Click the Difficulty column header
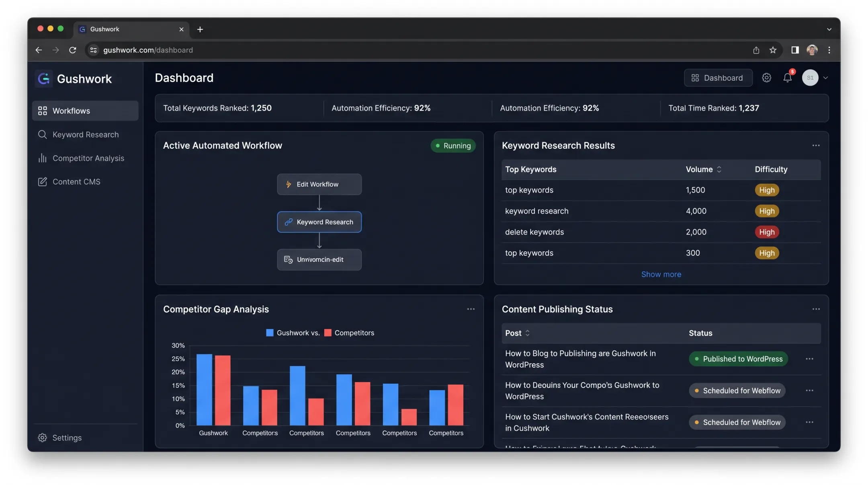This screenshot has width=868, height=485. tap(771, 169)
